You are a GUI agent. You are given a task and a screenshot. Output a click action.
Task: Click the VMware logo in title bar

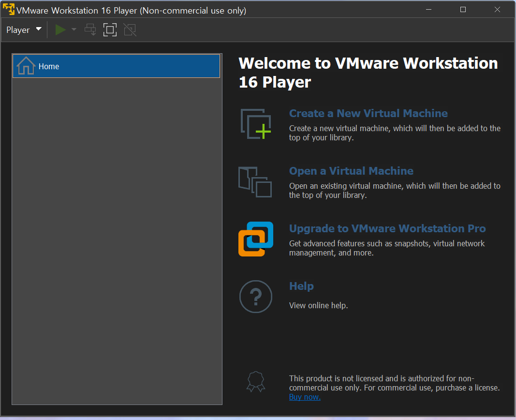[x=9, y=9]
